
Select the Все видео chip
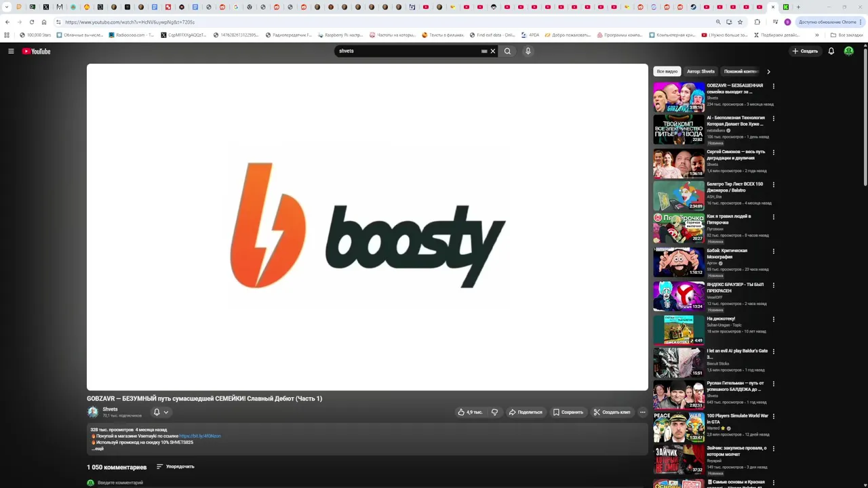667,71
